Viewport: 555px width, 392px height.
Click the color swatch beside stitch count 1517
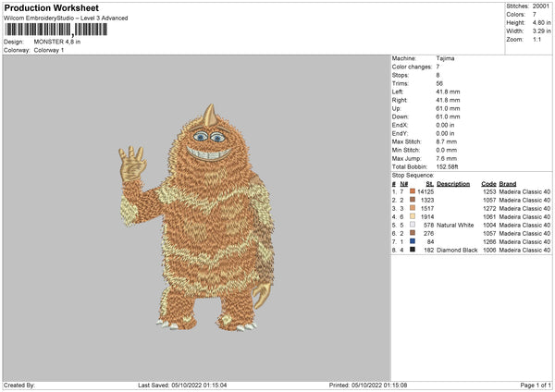tap(413, 208)
